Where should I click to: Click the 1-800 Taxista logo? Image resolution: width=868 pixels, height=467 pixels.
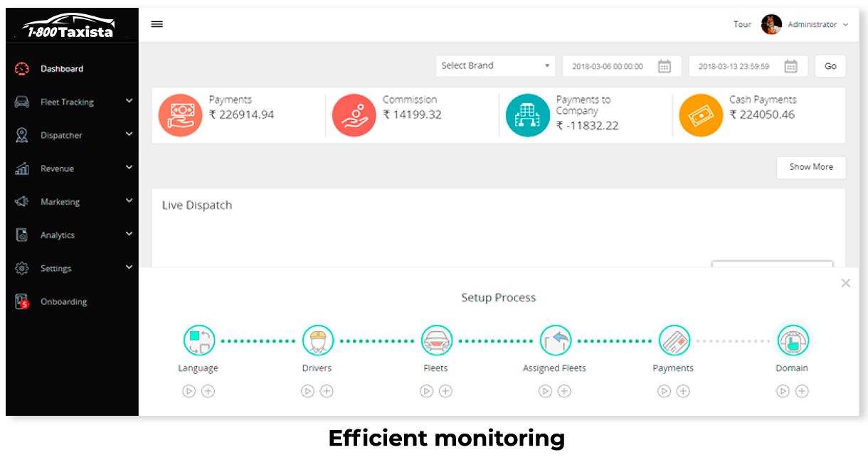pyautogui.click(x=68, y=26)
